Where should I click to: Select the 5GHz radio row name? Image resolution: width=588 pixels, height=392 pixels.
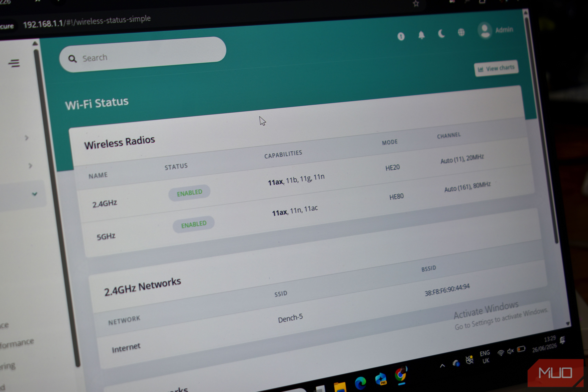click(106, 236)
